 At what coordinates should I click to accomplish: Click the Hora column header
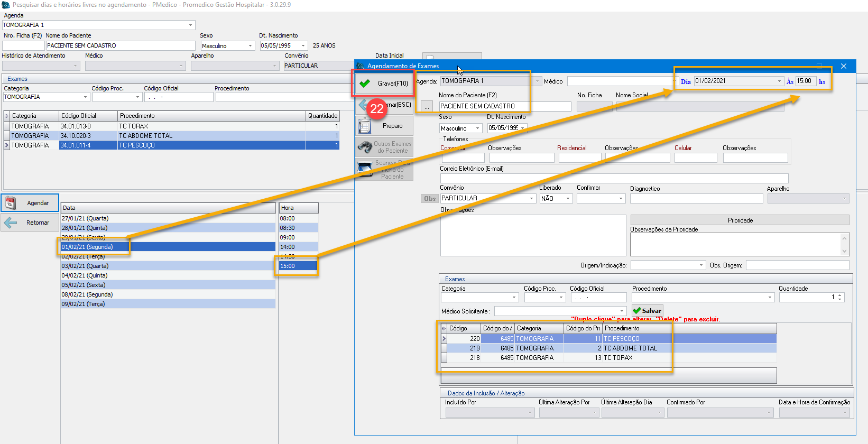pos(299,208)
